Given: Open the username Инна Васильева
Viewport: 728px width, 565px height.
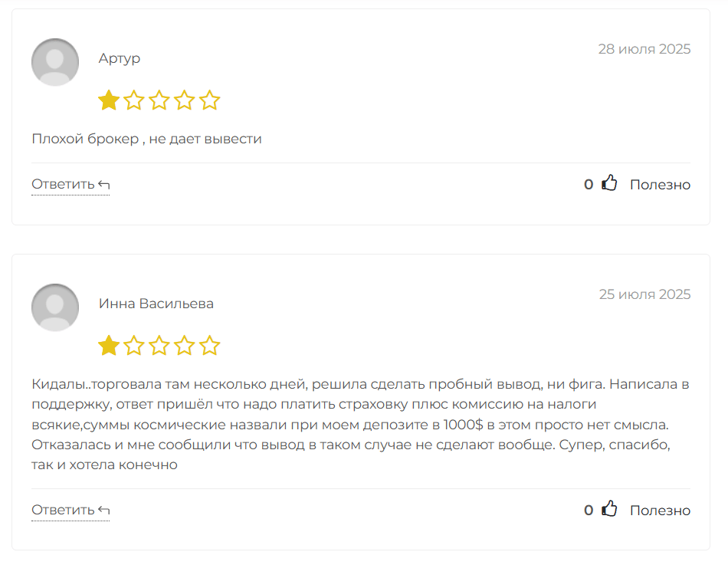Looking at the screenshot, I should (x=156, y=304).
